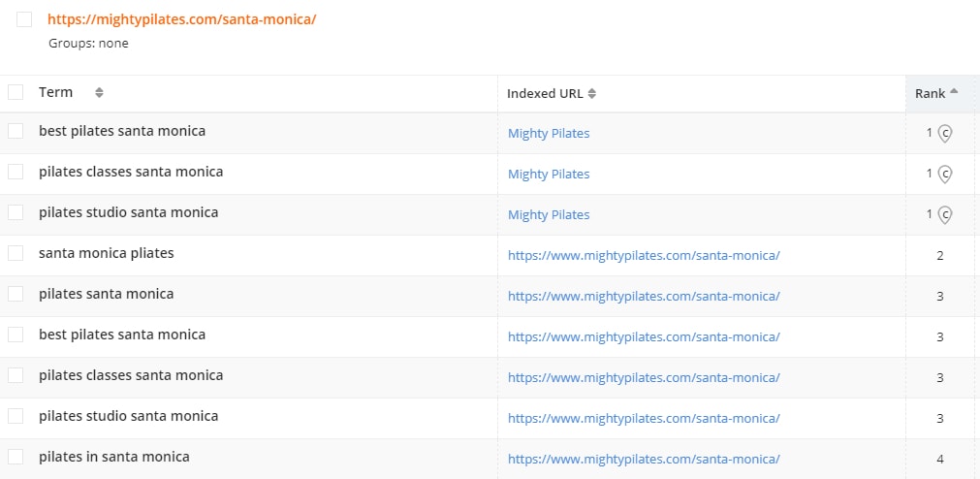Sort by Term column arrows
980x479 pixels.
pyautogui.click(x=99, y=93)
